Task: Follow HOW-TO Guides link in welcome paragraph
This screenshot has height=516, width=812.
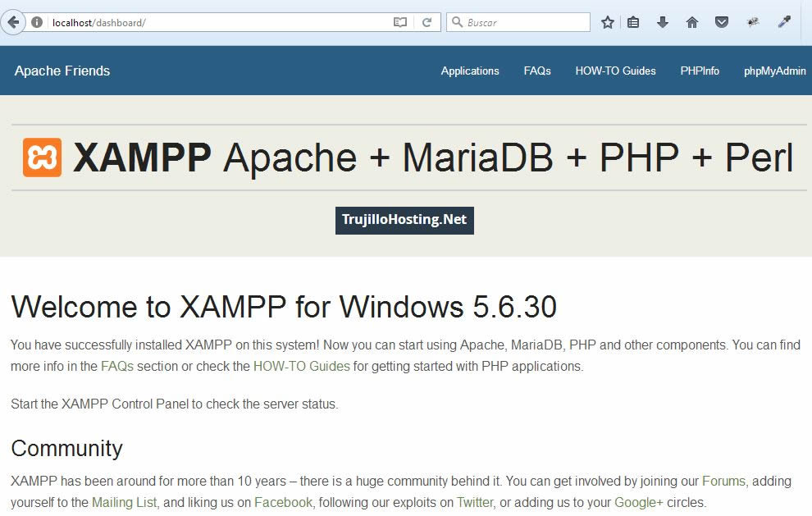Action: coord(301,366)
